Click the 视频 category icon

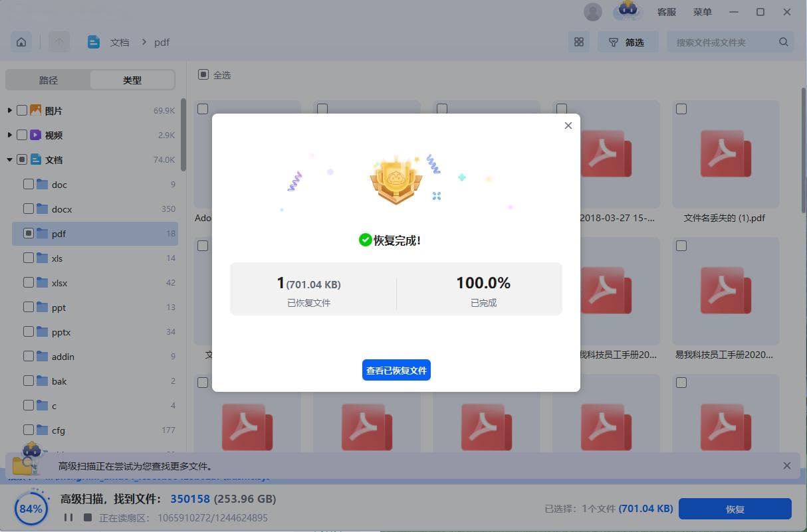(x=36, y=135)
